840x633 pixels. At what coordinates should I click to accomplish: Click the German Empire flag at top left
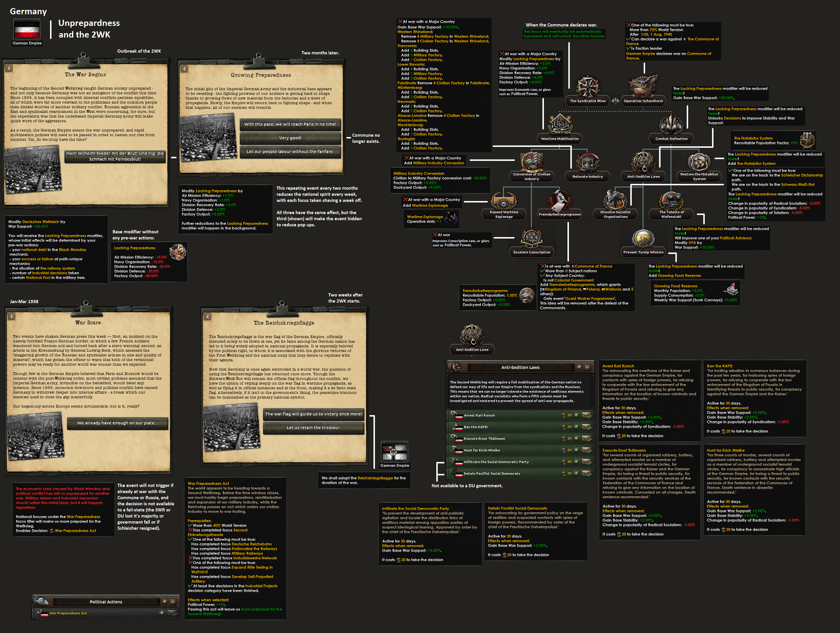(x=26, y=30)
